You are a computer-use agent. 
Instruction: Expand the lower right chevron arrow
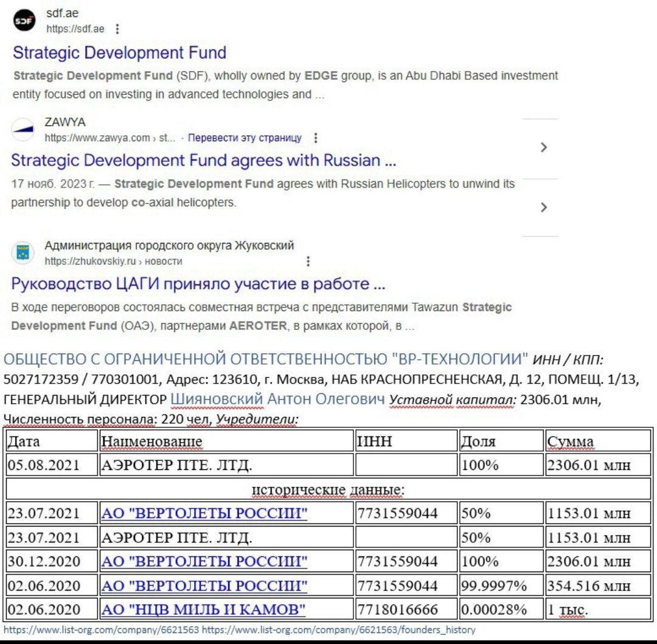[x=543, y=208]
